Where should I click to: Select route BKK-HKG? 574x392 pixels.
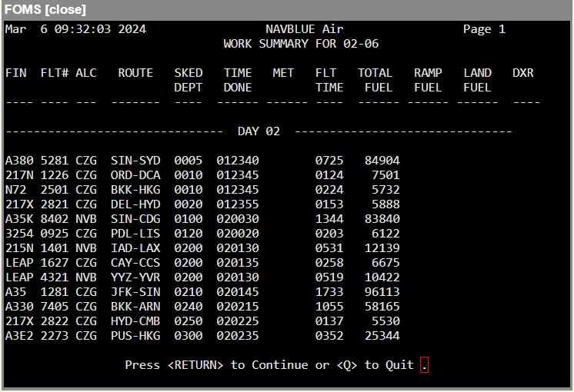tap(135, 190)
